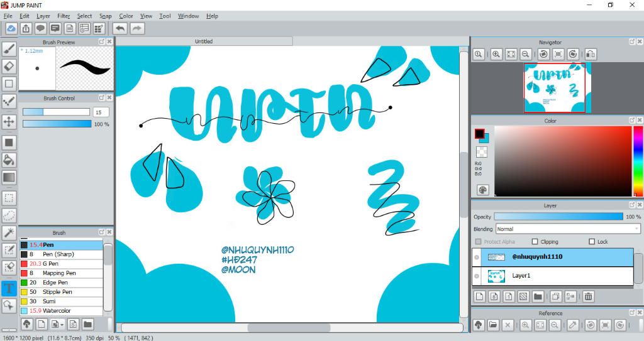Undock the Color panel
This screenshot has width=644, height=341.
click(632, 120)
